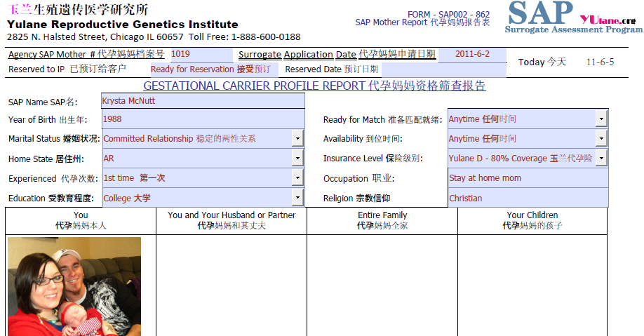Screen dimensions: 644x336
Task: Click the 'Entire Family' column header
Action: pyautogui.click(x=382, y=220)
